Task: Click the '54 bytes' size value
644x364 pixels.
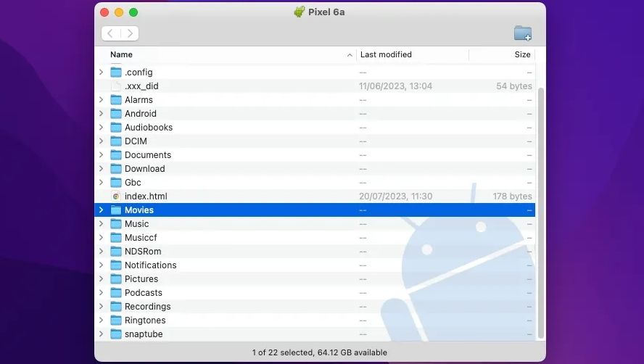Action: [513, 86]
